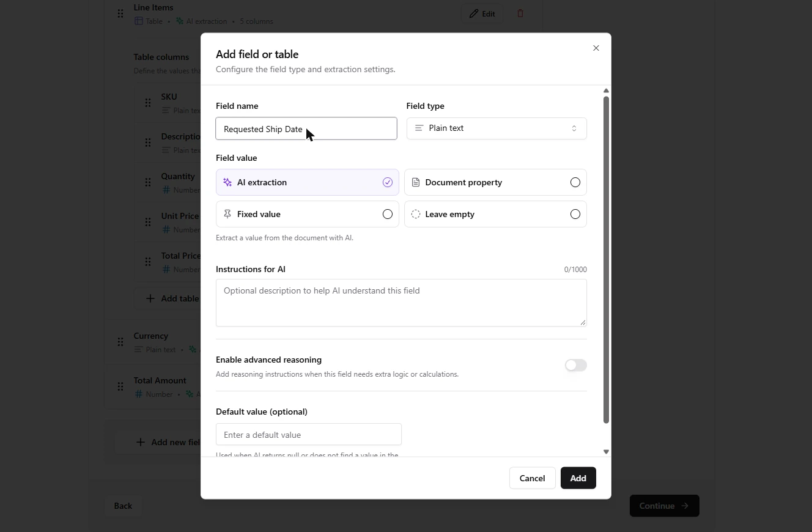Click the Instructions for AI text area
The width and height of the screenshot is (812, 532).
click(x=401, y=303)
